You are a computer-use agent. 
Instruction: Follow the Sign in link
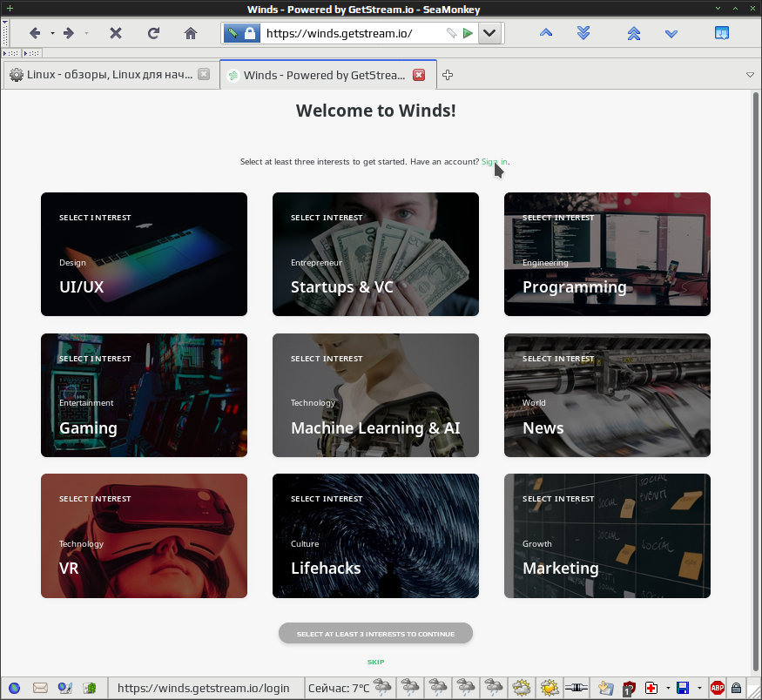(495, 162)
